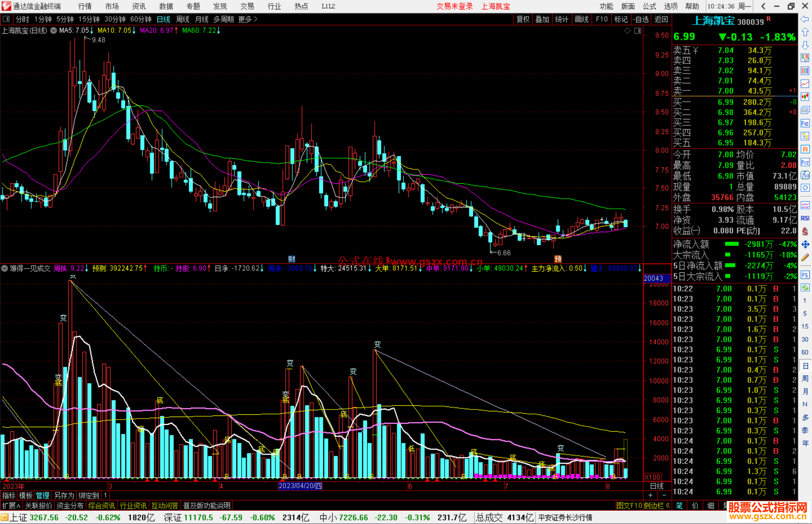Click the blue left arrow back icon
Image resolution: width=812 pixels, height=524 pixels.
tap(805, 19)
